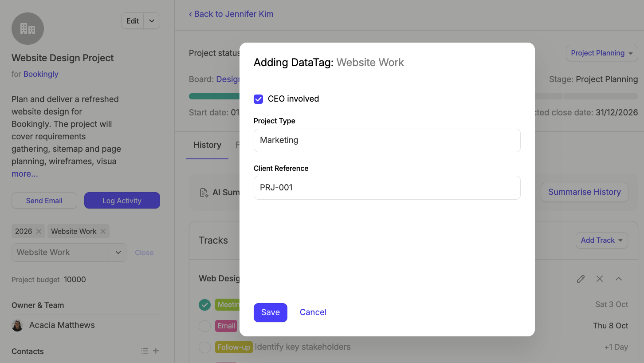Open the Bookingly company link

click(x=41, y=74)
